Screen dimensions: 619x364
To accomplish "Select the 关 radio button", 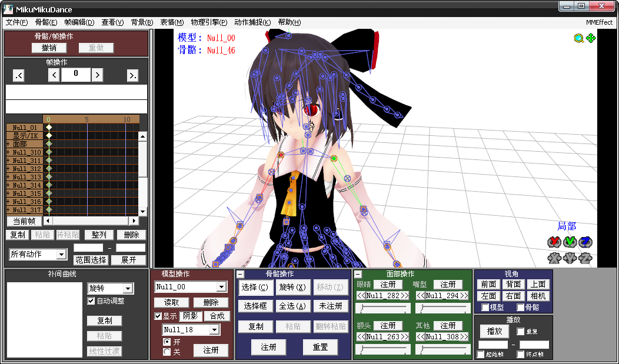I will [x=167, y=351].
